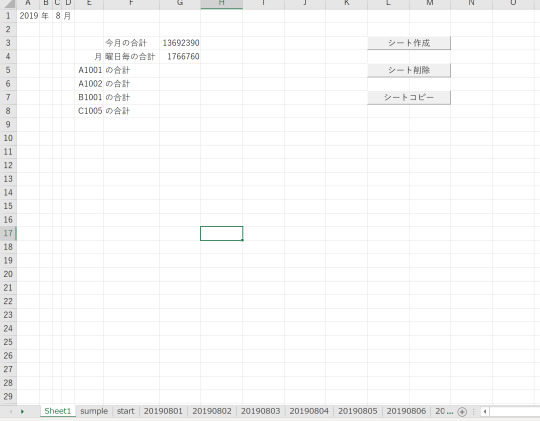
Task: Add a new sheet with plus icon
Action: click(x=462, y=411)
